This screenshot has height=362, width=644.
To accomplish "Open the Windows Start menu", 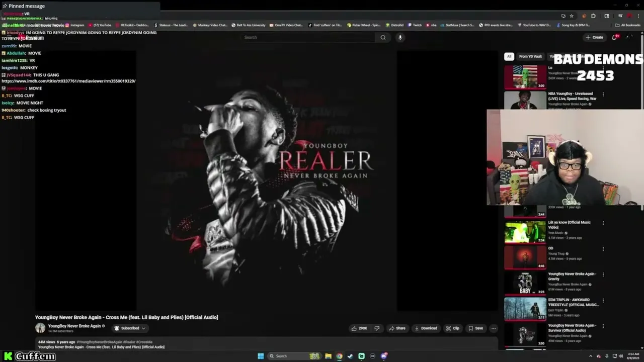I will (x=261, y=356).
